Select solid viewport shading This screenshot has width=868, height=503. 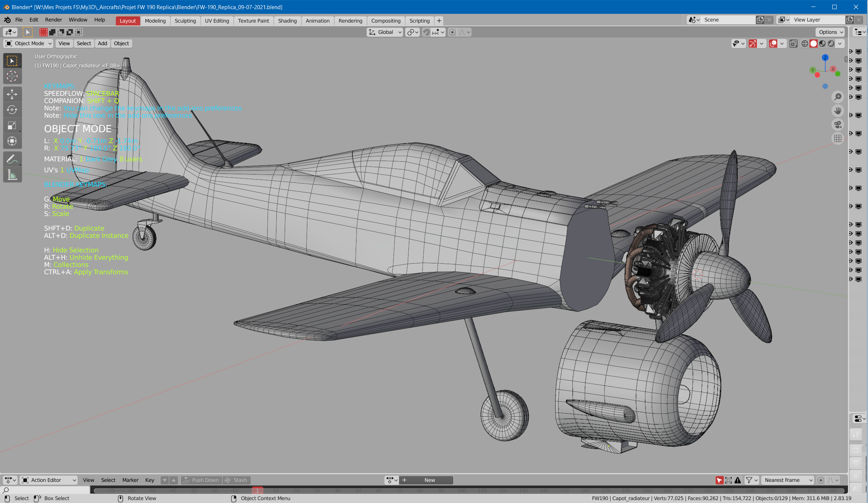(813, 44)
